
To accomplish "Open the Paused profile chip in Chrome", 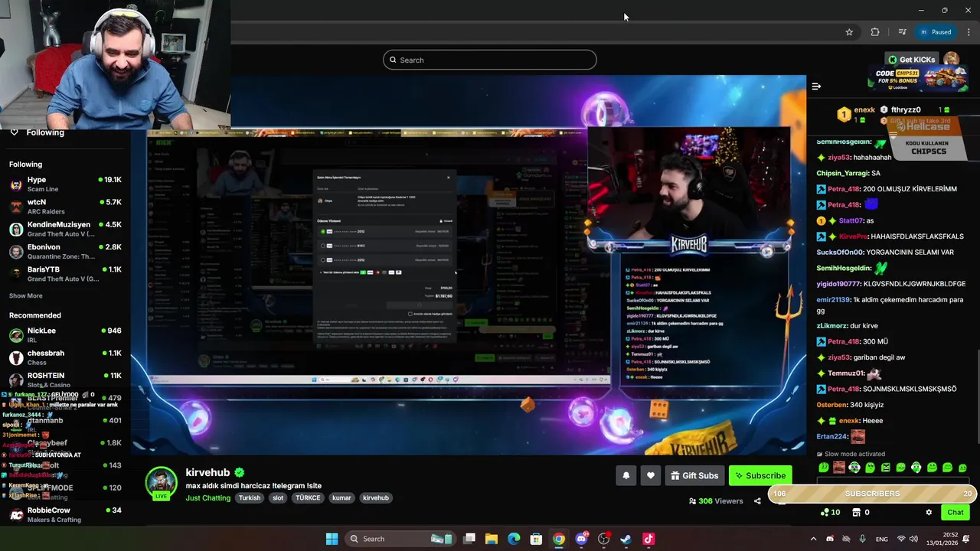I will (x=936, y=32).
